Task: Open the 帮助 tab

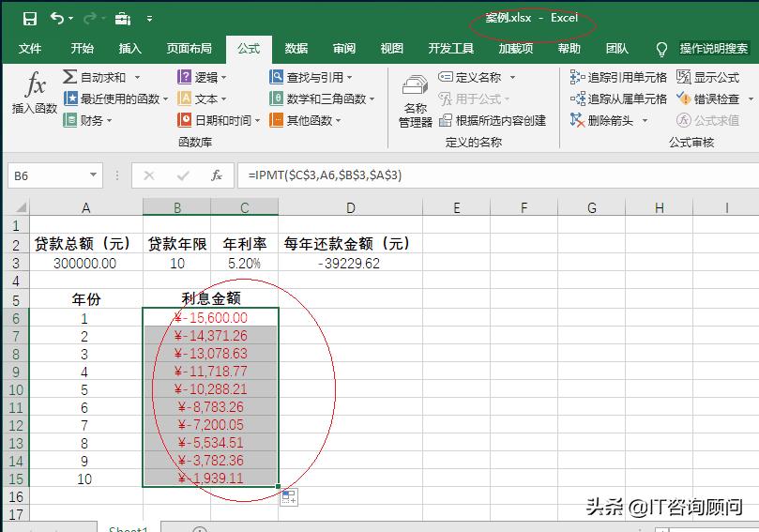Action: pyautogui.click(x=569, y=49)
